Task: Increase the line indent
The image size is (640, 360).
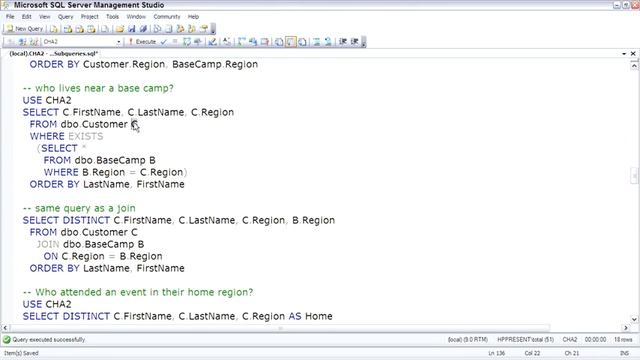Action: click(354, 42)
